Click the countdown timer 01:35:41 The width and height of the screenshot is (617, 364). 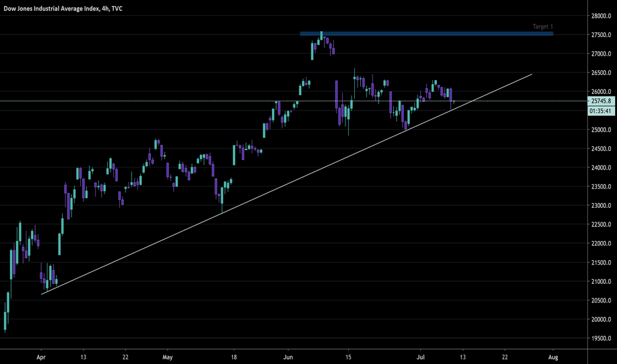(x=601, y=111)
